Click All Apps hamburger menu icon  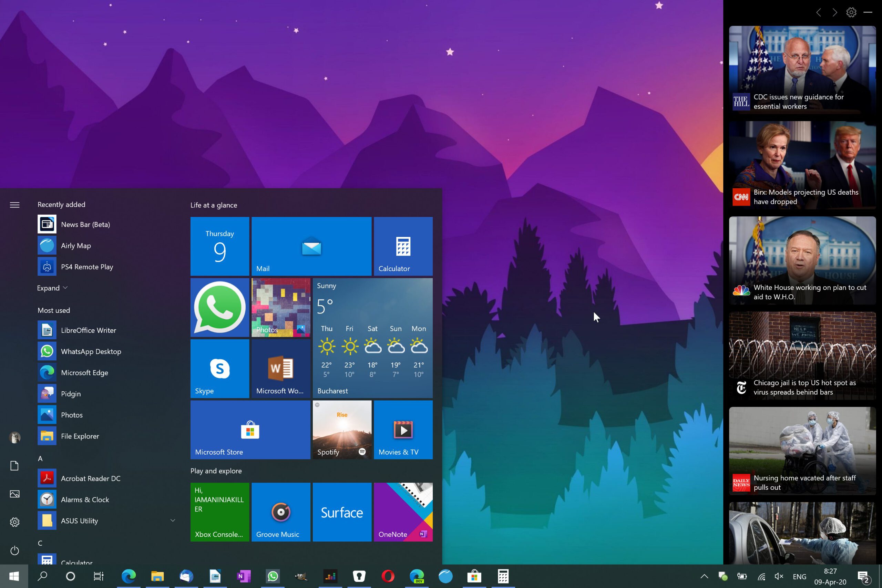point(14,204)
